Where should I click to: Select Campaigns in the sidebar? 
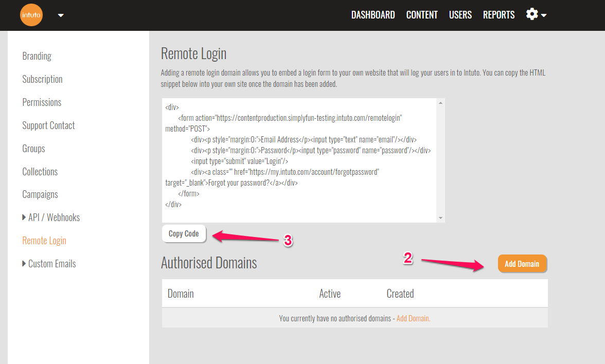point(40,194)
